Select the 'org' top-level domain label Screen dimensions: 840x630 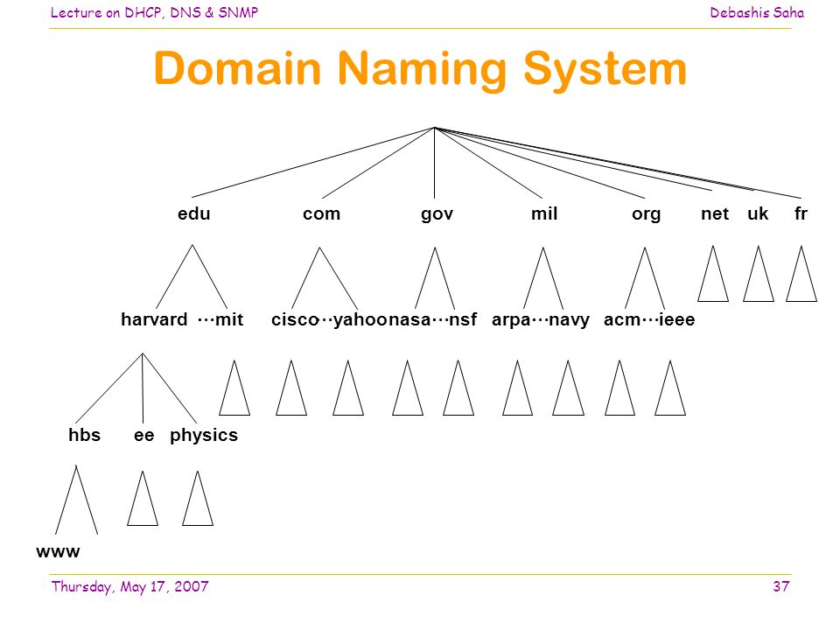coord(646,215)
